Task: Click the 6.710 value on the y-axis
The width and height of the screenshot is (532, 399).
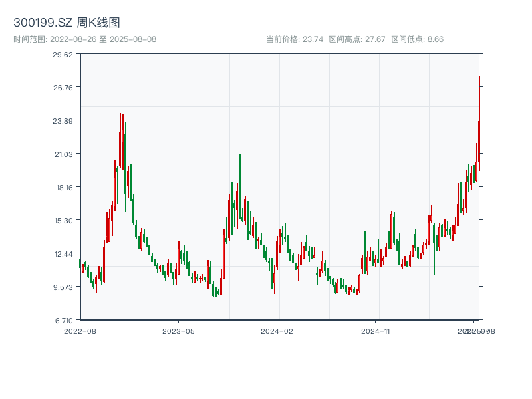Action: pyautogui.click(x=64, y=320)
